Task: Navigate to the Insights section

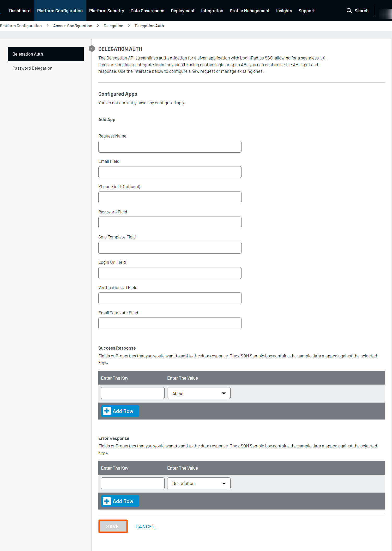Action: click(x=284, y=10)
